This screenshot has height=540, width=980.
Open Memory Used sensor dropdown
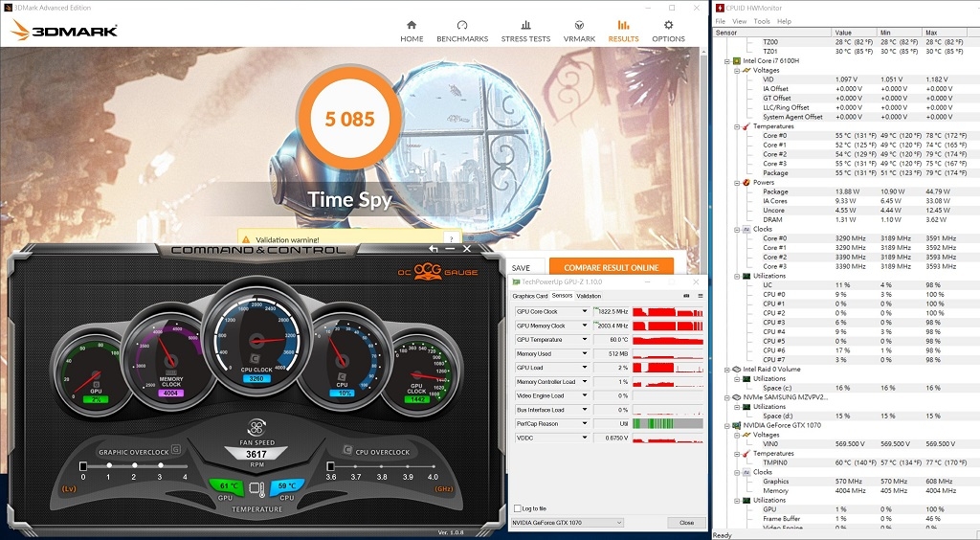(585, 353)
